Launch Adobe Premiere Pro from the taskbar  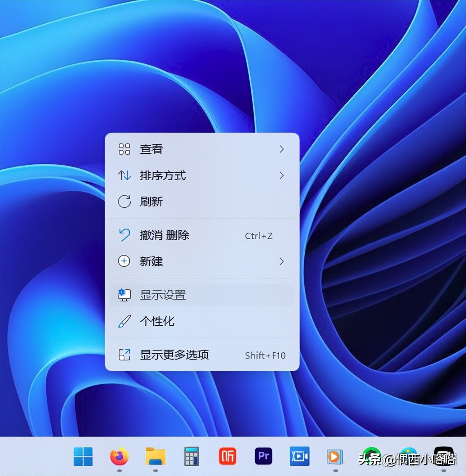(263, 456)
